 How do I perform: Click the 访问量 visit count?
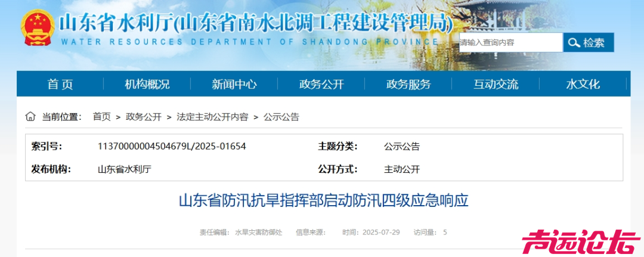point(430,233)
